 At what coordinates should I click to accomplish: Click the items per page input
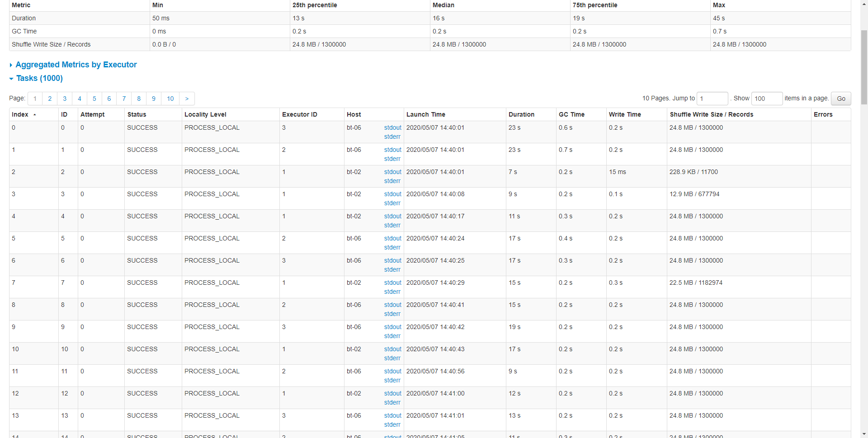tap(767, 99)
